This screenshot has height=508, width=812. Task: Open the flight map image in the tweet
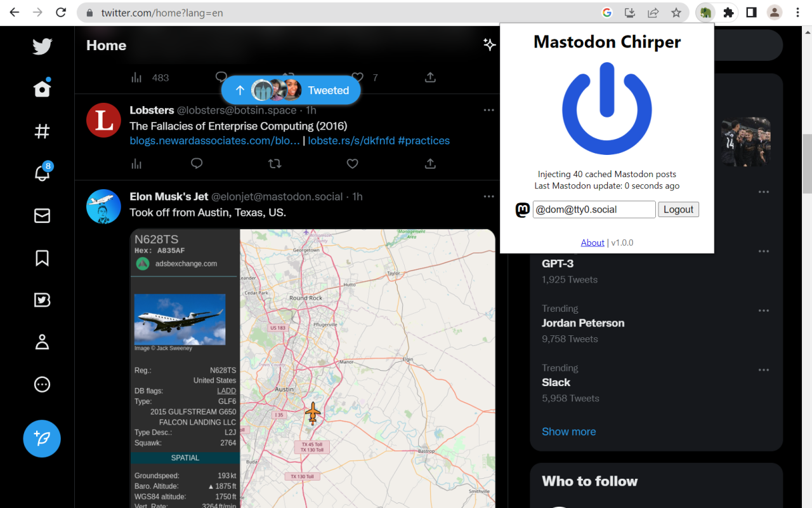313,368
